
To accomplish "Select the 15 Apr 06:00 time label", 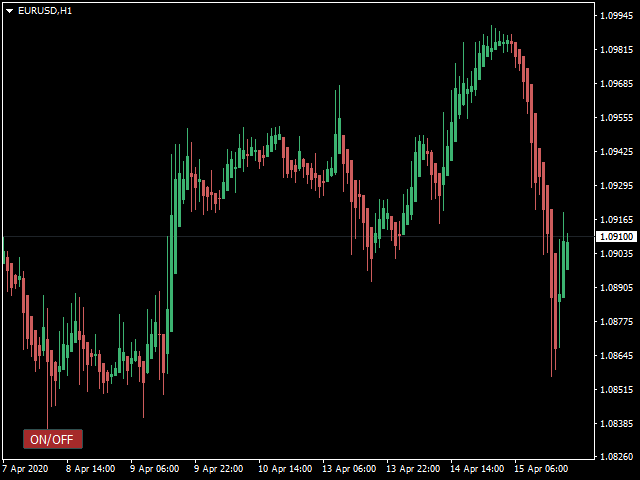I will pos(540,468).
